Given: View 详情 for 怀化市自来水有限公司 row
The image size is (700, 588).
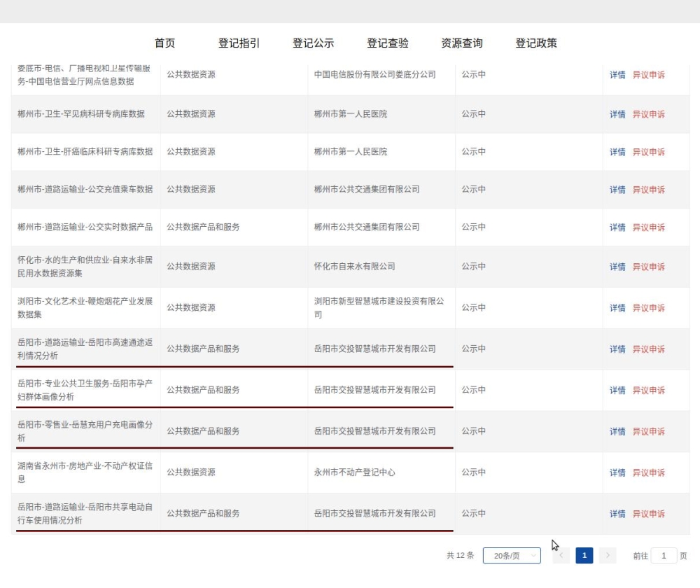Looking at the screenshot, I should click(x=617, y=267).
